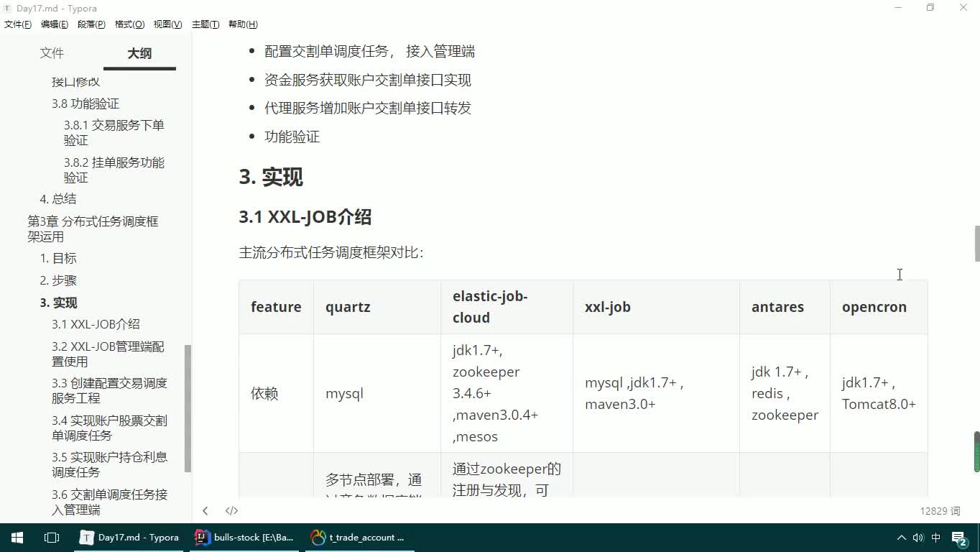The height and width of the screenshot is (552, 980).
Task: Jump to 3.2 XXL-JOB管理端配置使用
Action: click(108, 354)
